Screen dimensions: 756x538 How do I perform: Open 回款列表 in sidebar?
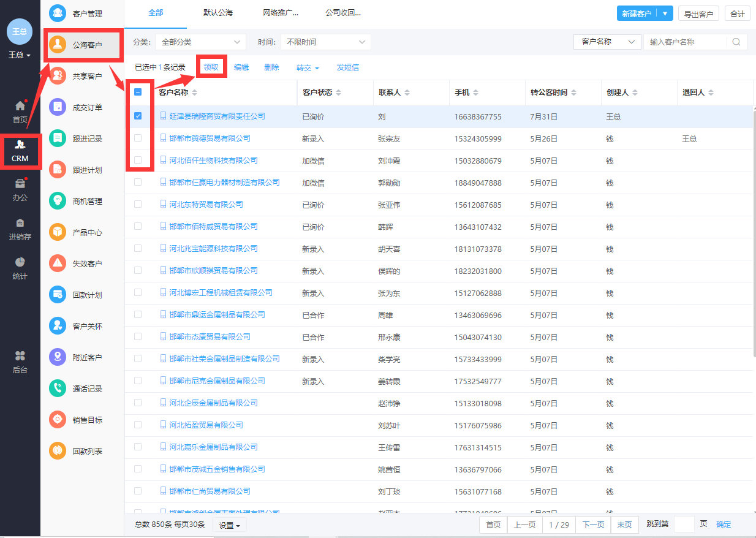82,451
